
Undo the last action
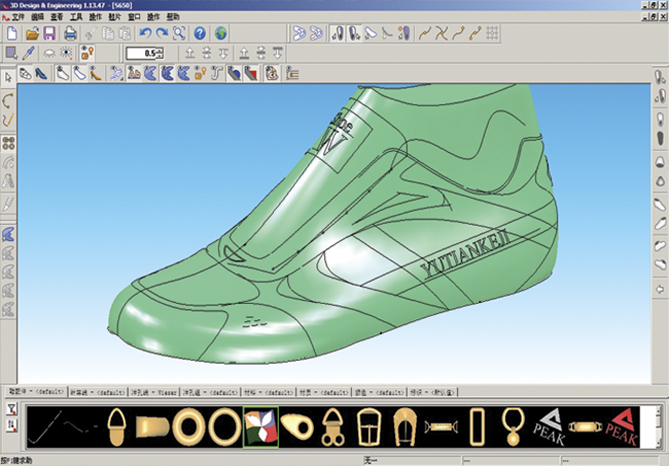(x=145, y=33)
